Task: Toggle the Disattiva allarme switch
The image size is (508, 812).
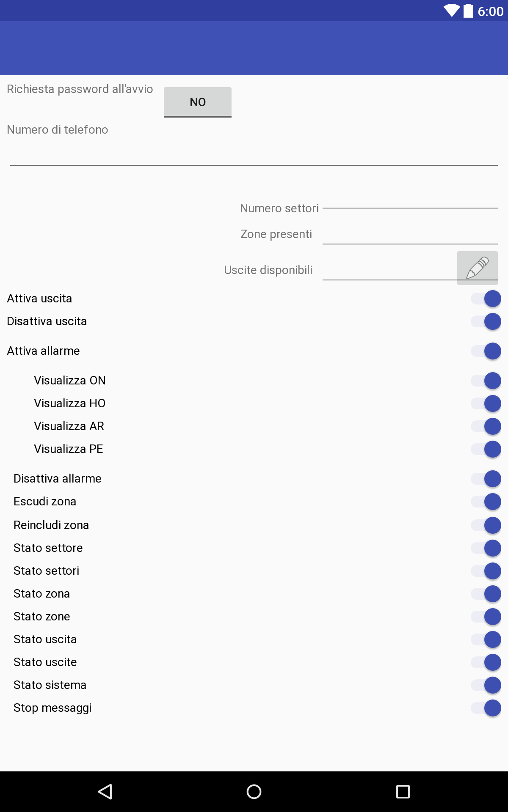Action: (x=486, y=479)
